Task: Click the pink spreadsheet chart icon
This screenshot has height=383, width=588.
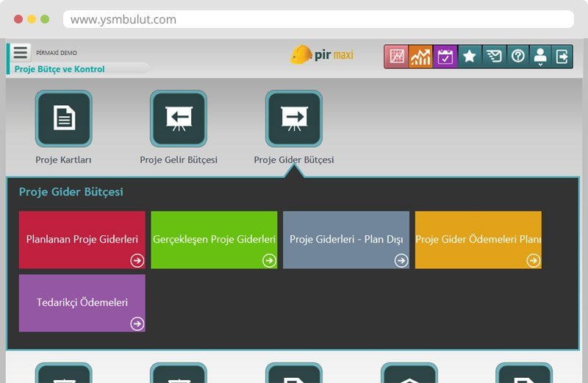Action: click(x=397, y=57)
